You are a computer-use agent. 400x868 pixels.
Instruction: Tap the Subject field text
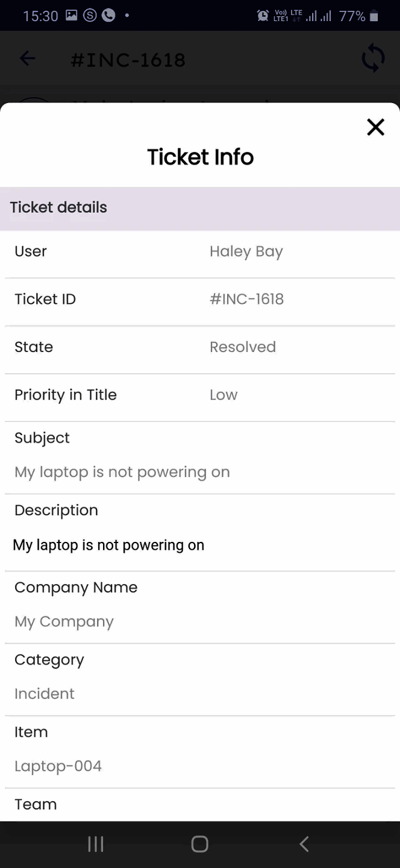point(122,472)
